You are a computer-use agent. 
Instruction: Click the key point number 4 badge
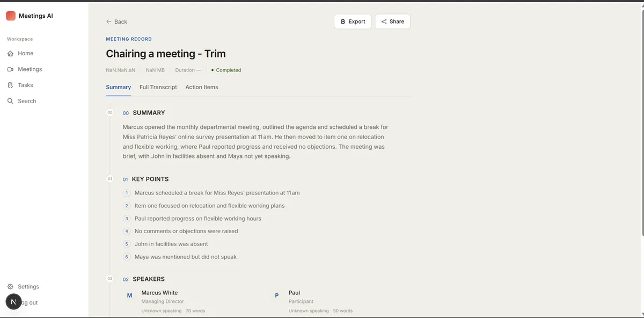coord(127,231)
